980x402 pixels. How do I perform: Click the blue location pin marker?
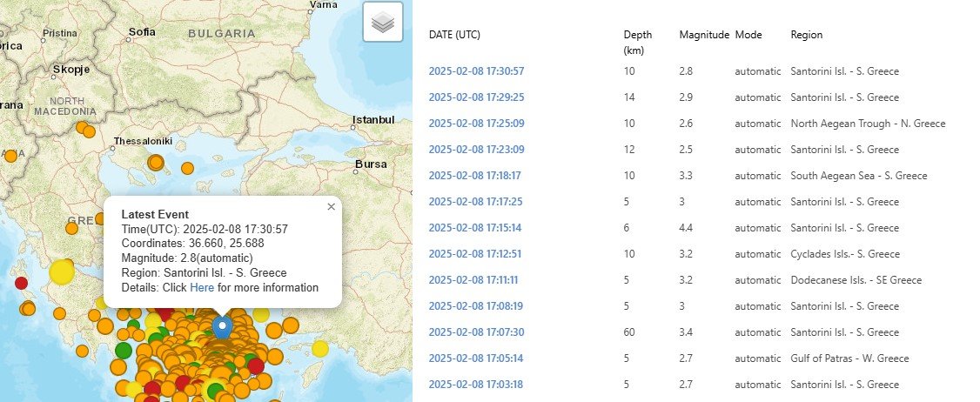point(223,327)
